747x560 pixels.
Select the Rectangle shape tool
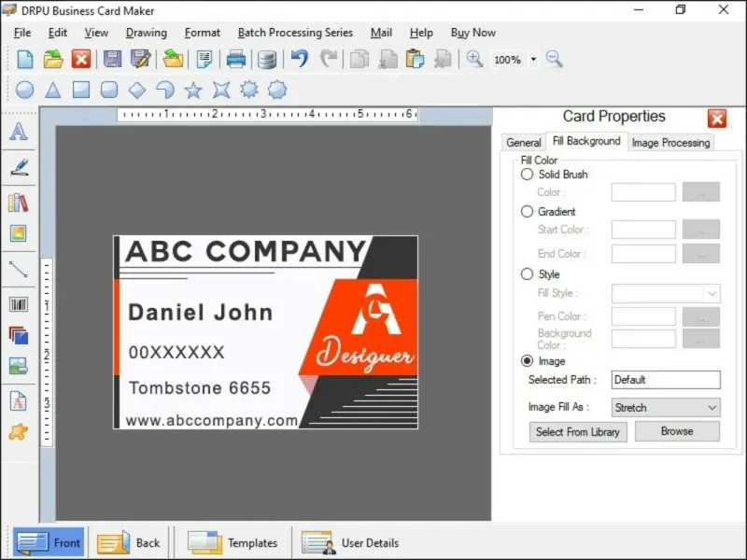point(81,90)
